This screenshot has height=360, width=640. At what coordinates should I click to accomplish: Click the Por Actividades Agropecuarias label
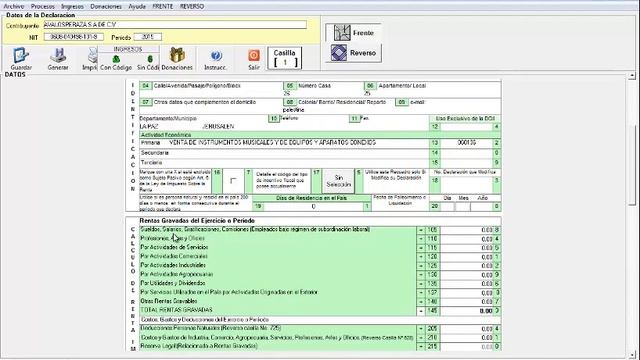pos(177,274)
